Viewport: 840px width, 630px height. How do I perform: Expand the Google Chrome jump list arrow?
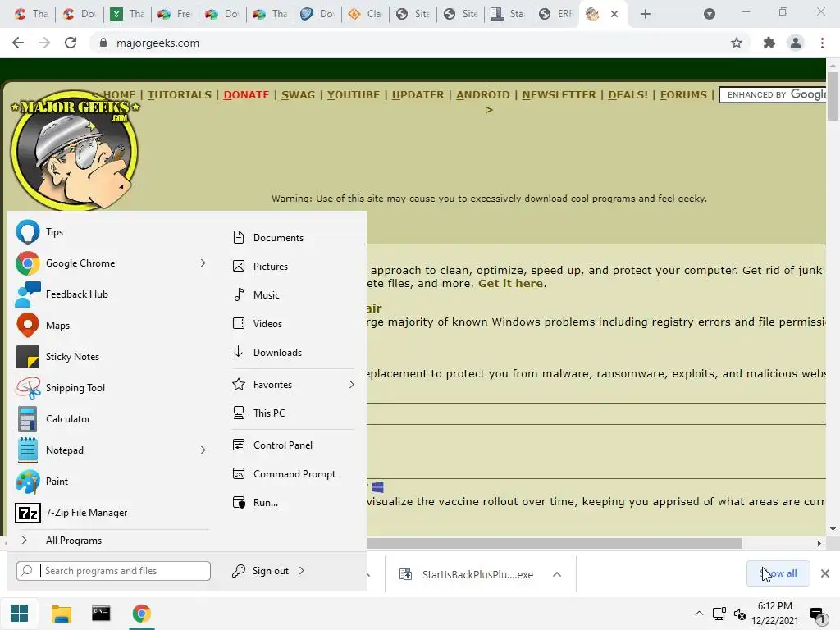203,263
